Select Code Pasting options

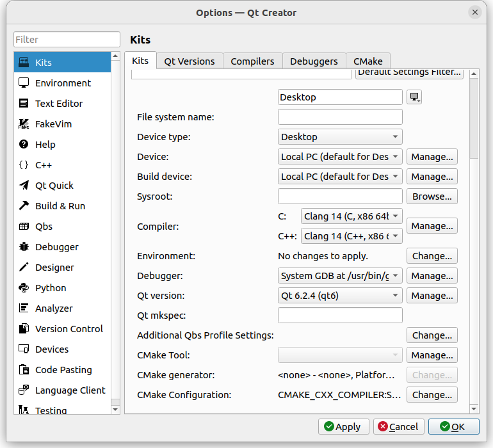pos(62,370)
